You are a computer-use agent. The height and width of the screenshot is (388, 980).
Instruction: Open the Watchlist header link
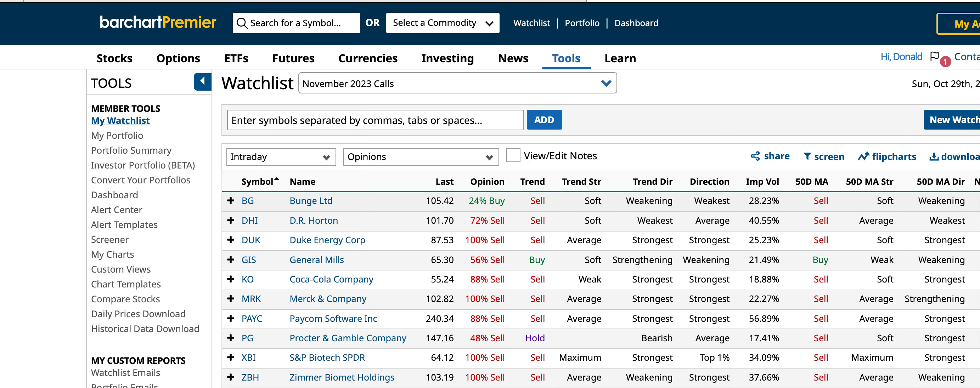(531, 23)
